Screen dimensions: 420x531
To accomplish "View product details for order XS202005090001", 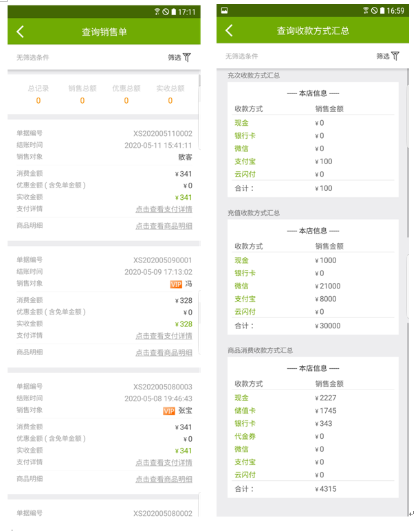I will click(164, 352).
